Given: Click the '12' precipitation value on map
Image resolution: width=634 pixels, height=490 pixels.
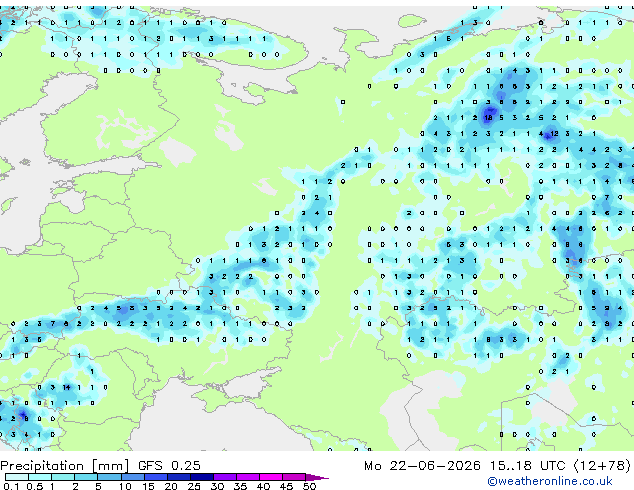Looking at the screenshot, I should coord(554,133).
